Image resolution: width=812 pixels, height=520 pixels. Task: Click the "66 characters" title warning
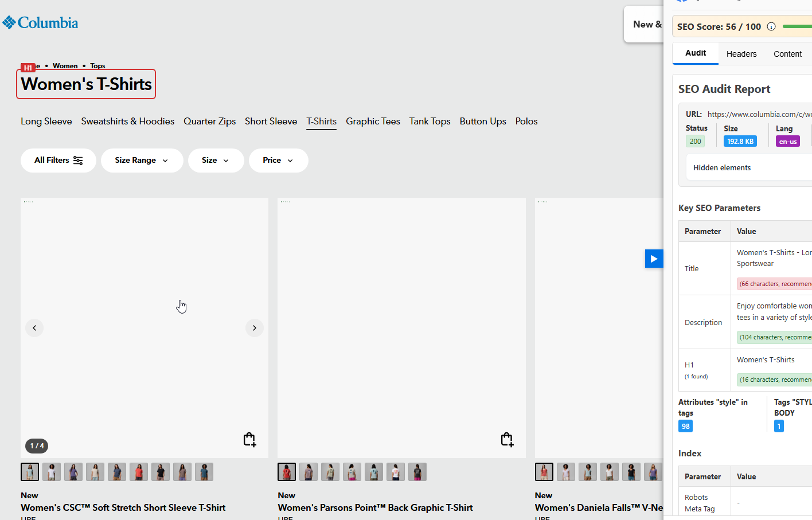coord(775,284)
